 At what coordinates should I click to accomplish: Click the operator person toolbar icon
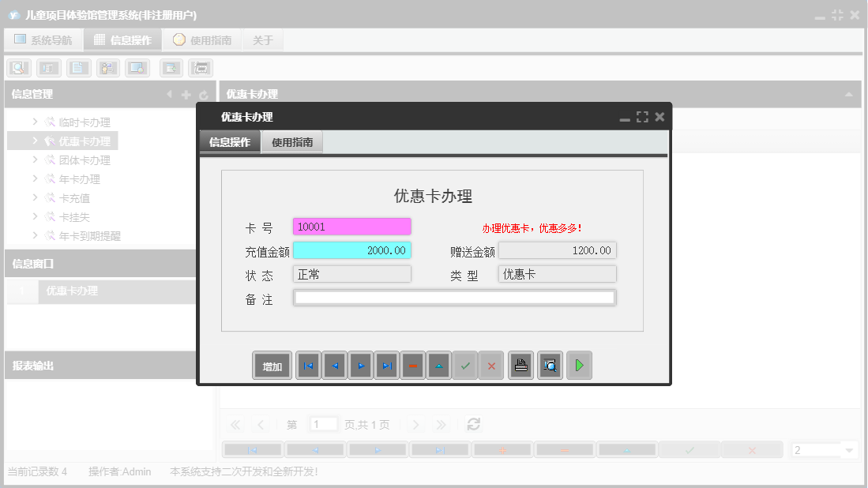click(x=107, y=67)
